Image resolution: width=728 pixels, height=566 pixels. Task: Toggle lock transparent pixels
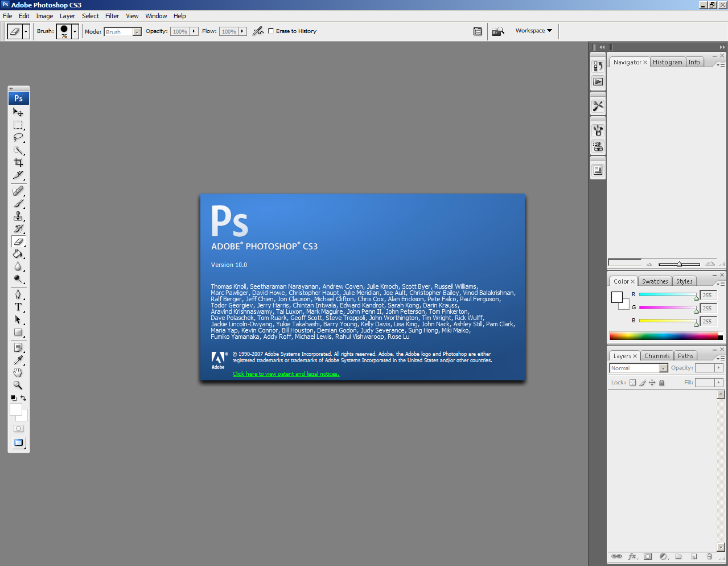[632, 383]
